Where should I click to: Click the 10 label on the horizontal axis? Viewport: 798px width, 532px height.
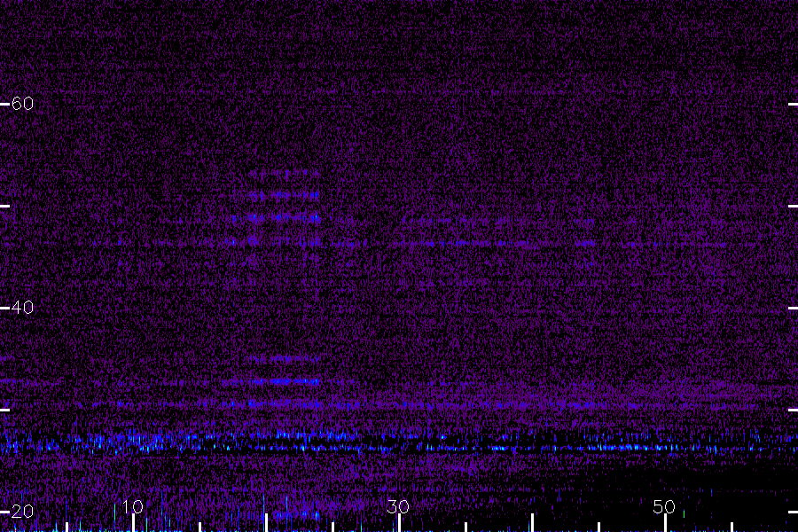pos(133,507)
